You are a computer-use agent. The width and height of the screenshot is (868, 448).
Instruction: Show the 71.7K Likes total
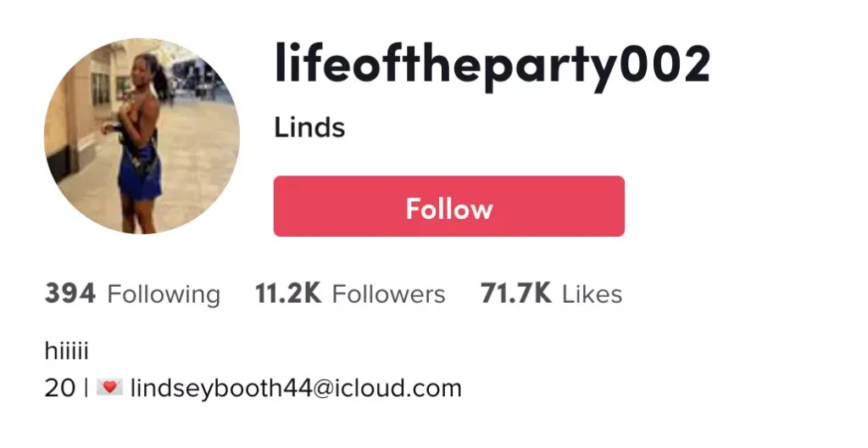551,294
